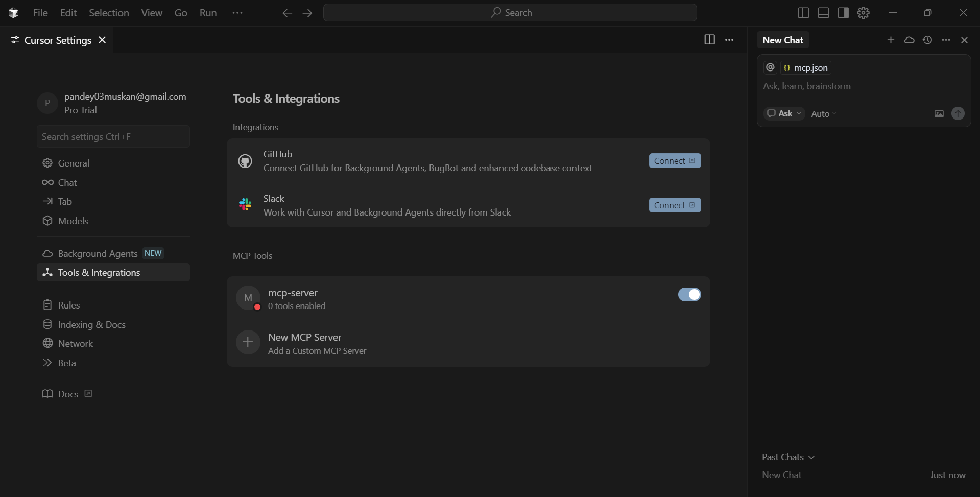
Task: Split the editor to the right
Action: pos(709,40)
